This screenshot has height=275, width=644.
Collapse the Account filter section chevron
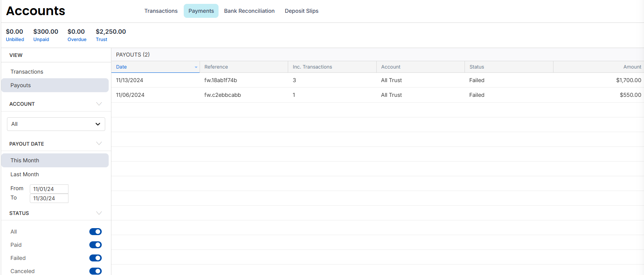click(99, 104)
